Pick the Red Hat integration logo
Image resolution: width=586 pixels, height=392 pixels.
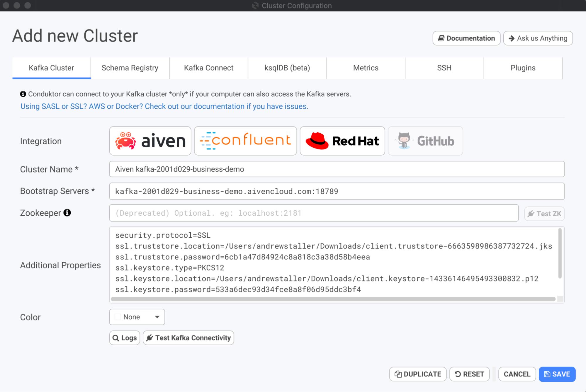342,141
